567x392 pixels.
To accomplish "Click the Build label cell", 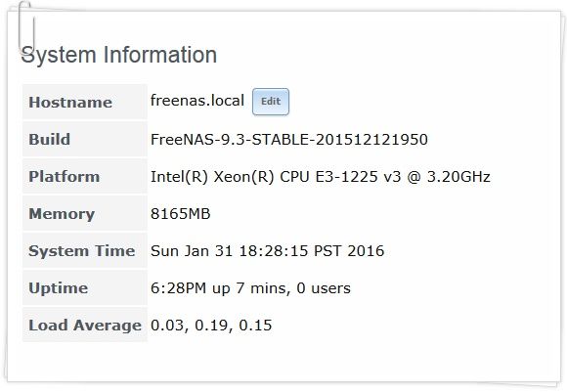I will click(x=85, y=139).
